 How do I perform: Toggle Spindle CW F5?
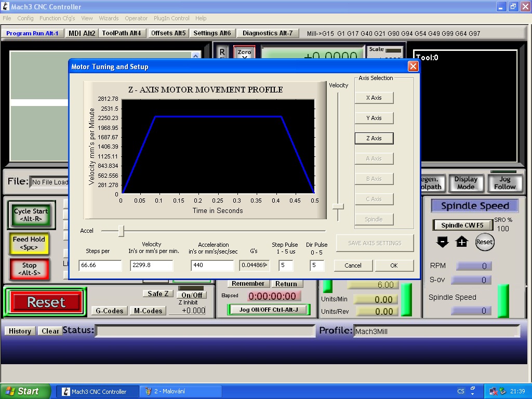462,225
